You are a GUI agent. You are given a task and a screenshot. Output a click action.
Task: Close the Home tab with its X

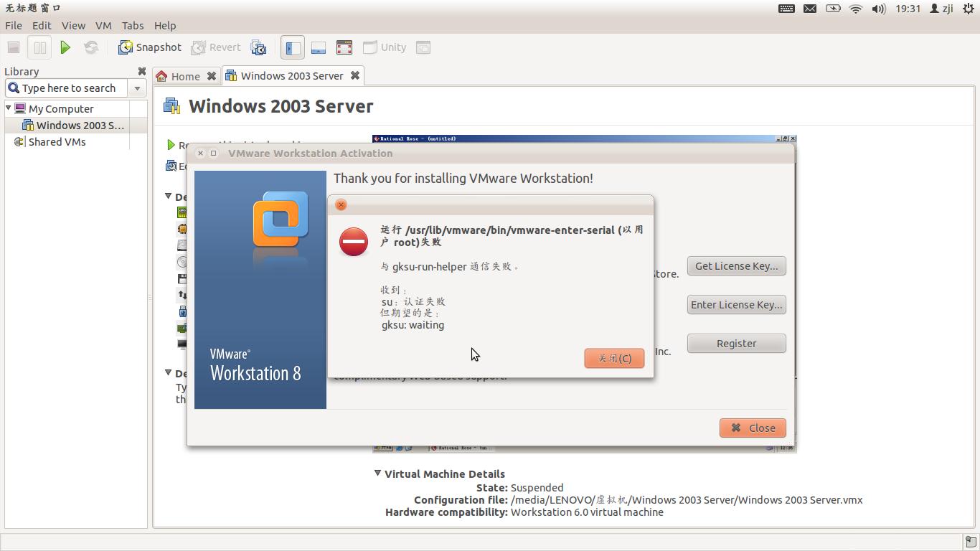[212, 76]
